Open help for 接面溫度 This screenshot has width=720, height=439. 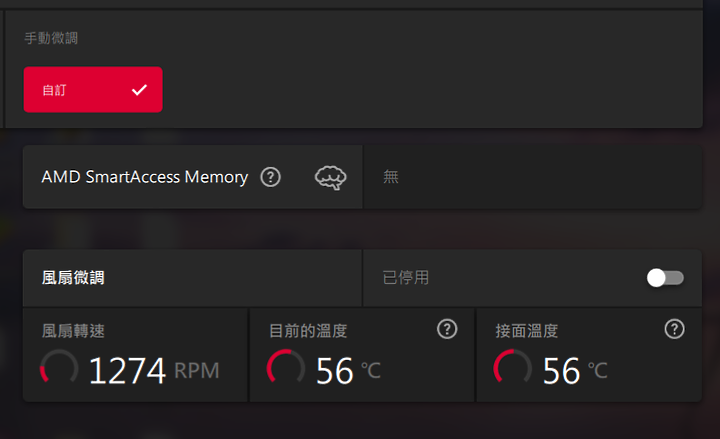(x=674, y=329)
